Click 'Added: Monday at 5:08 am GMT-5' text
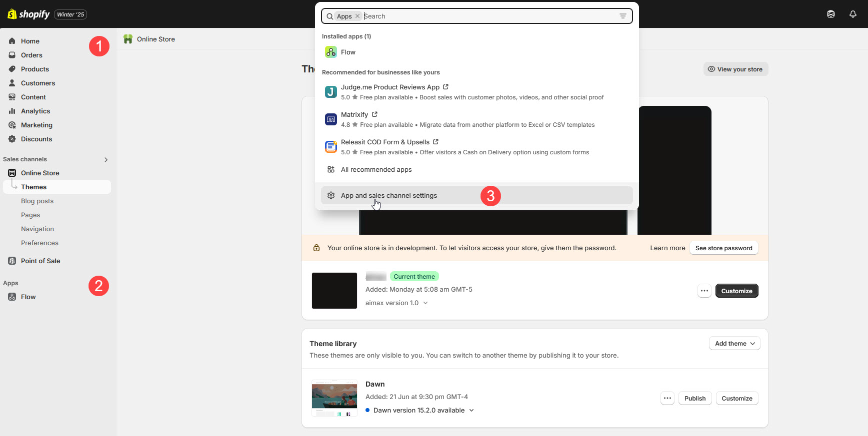Screen dimensions: 868x436 point(419,289)
